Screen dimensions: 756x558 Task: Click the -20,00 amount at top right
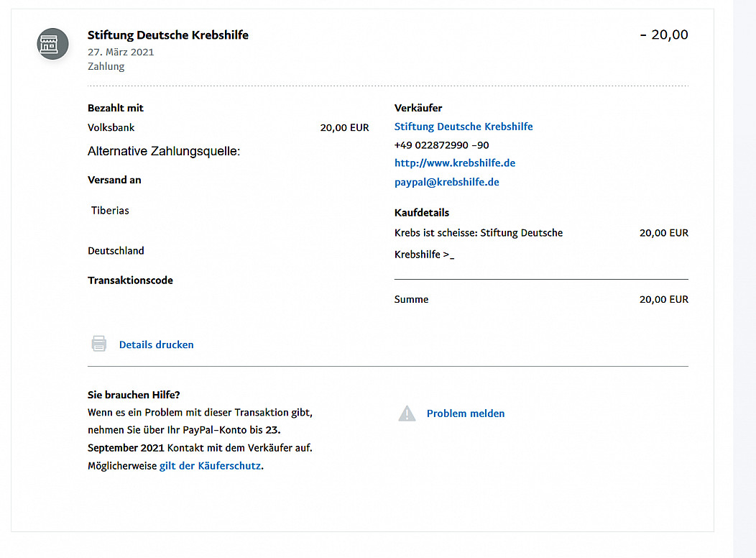tap(663, 35)
